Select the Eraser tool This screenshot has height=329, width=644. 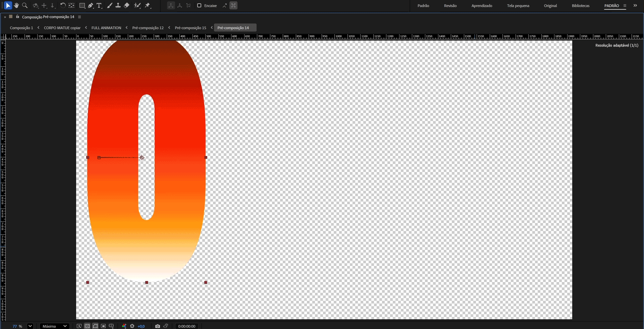(x=126, y=6)
